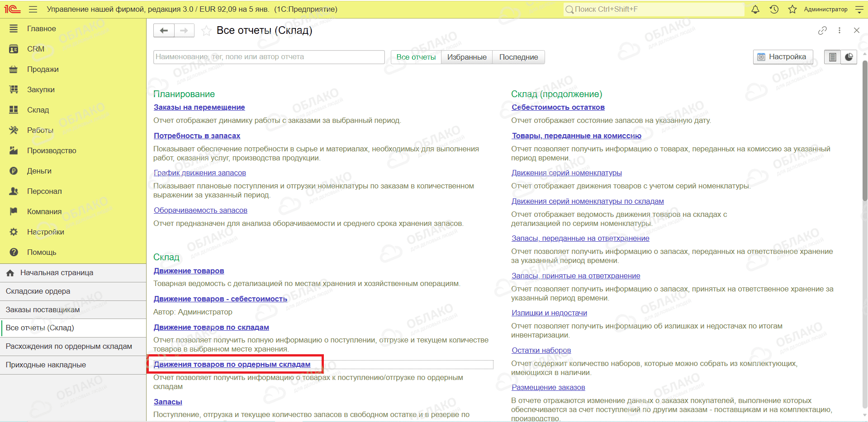Focus the report name search field

coord(269,57)
